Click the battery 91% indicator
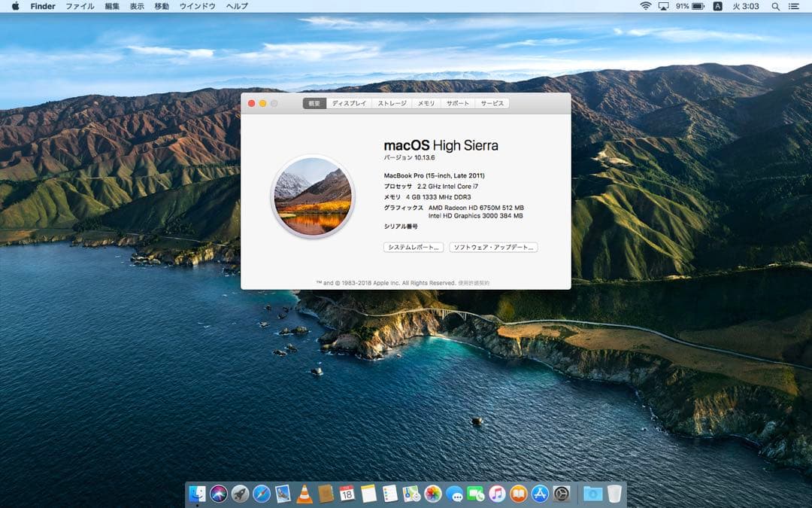Image resolution: width=812 pixels, height=508 pixels. 689,6
